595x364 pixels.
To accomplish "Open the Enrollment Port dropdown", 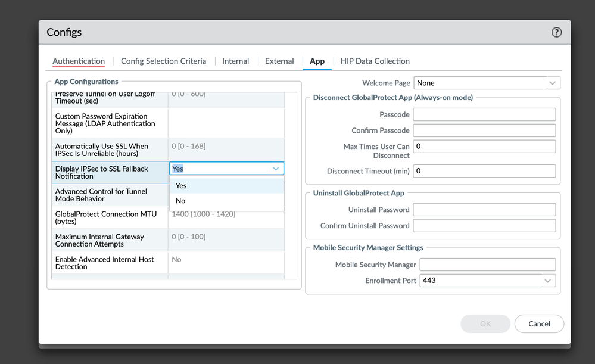I will pyautogui.click(x=547, y=280).
